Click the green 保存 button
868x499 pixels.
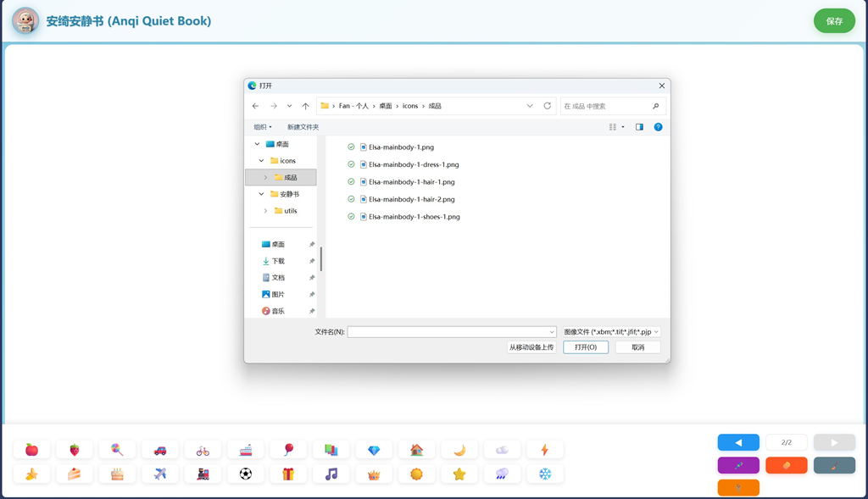[834, 21]
